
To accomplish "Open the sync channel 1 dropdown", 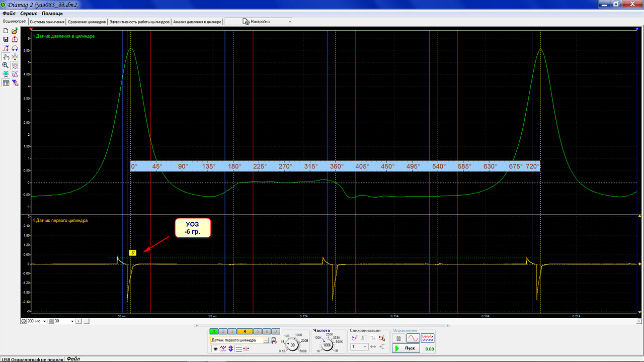I will (359, 347).
